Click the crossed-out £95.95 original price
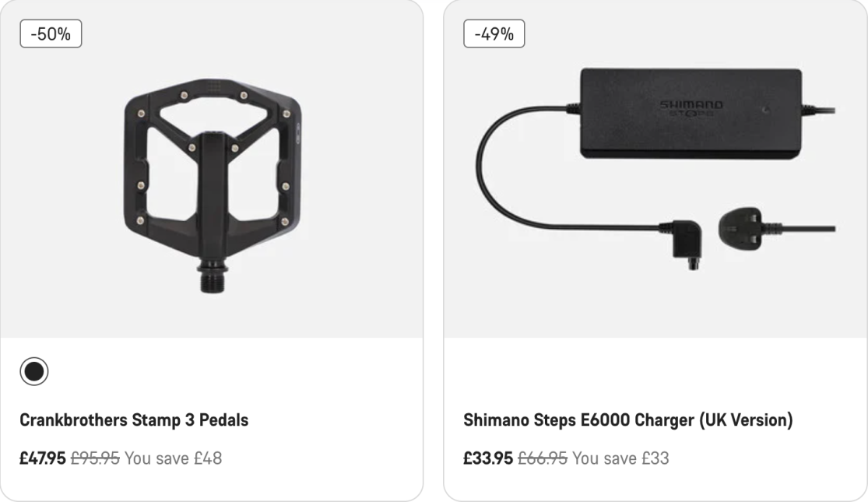Viewport: 868px width, 502px height. coord(95,458)
